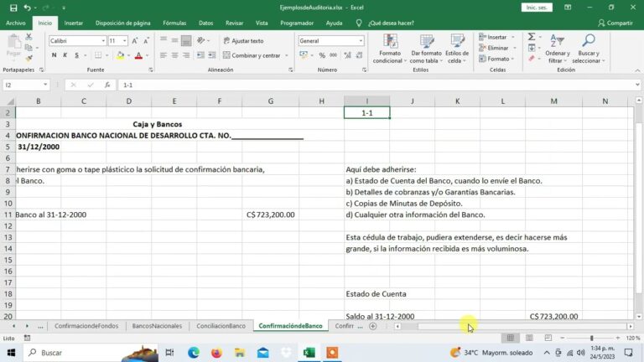Screen dimensions: 644x362
Task: Open the font name dropdown (Calibri)
Action: click(x=103, y=40)
